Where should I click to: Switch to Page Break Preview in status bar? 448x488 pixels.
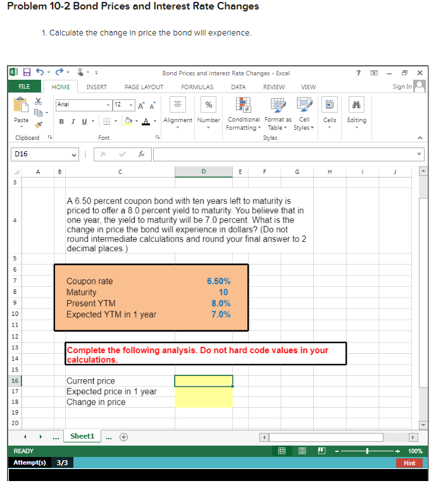point(322,451)
